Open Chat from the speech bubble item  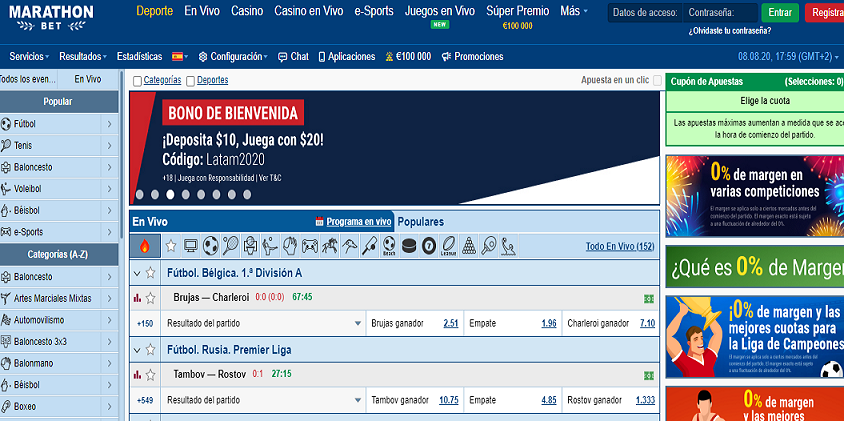pyautogui.click(x=293, y=57)
